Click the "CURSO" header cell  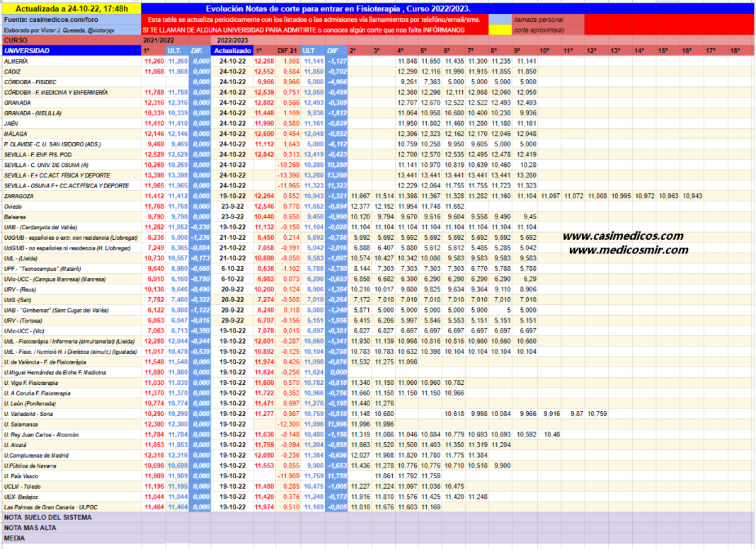(71, 40)
